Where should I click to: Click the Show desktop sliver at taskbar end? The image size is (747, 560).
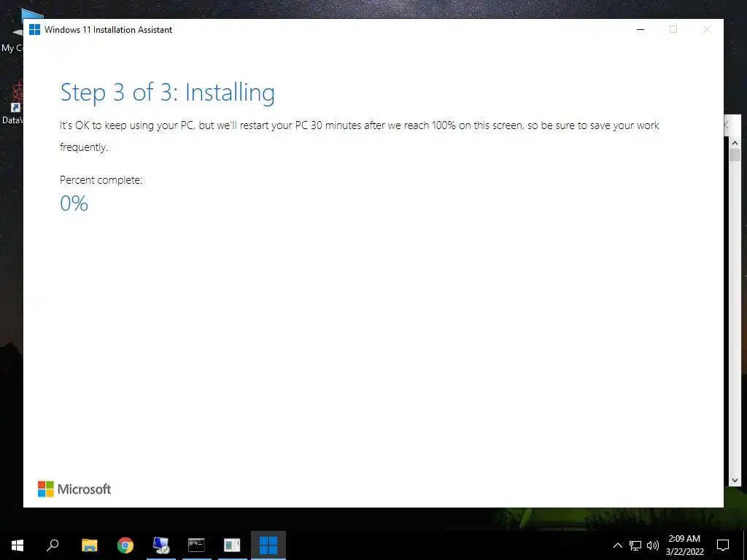tap(745, 545)
